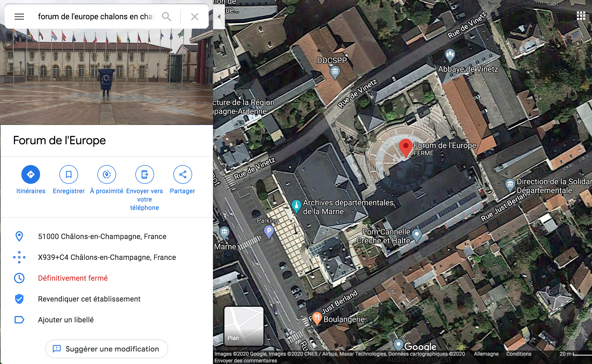Click the Enregistrer bookmark icon

tap(69, 174)
